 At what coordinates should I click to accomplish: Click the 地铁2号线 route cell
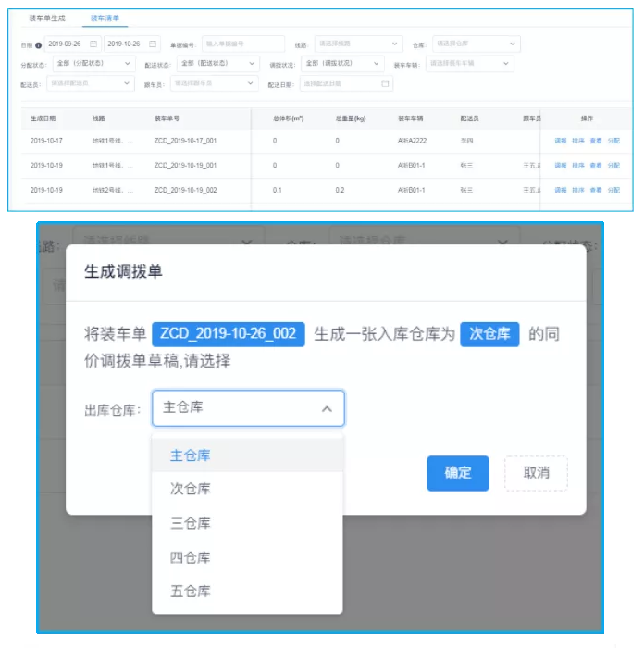pyautogui.click(x=112, y=190)
